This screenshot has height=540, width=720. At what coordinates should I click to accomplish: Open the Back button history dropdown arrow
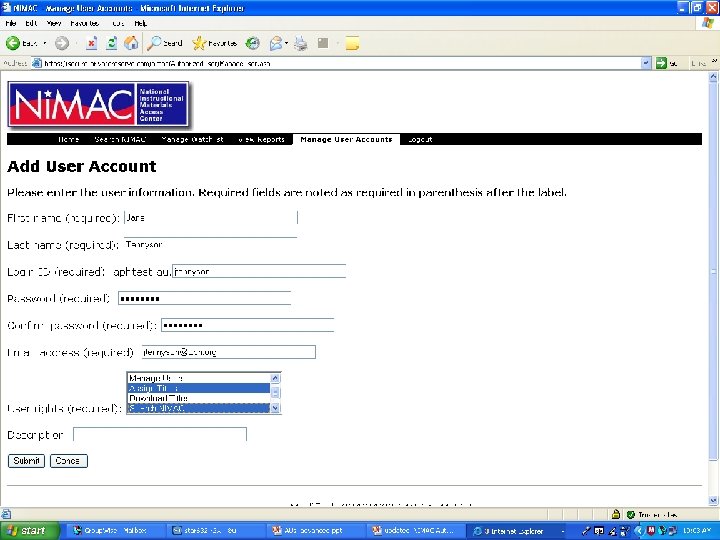point(45,43)
